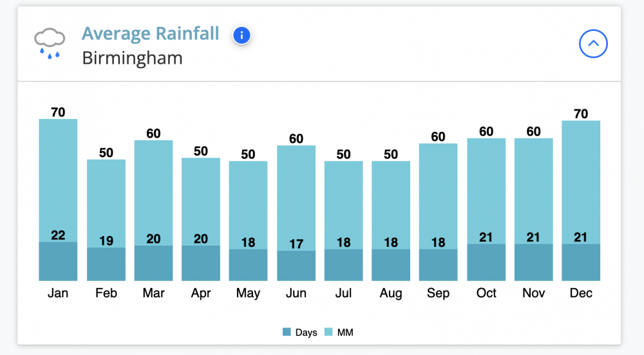Toggle the Days legend series
Viewport: 644px width, 355px height.
[x=300, y=332]
